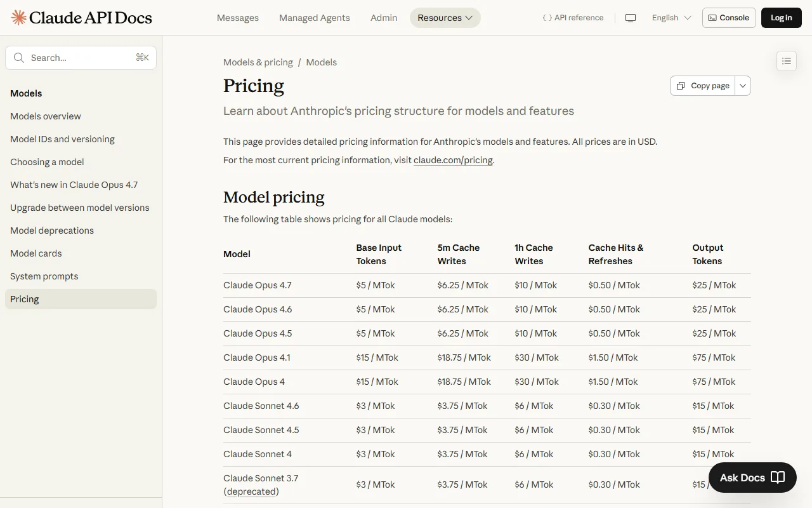Open the English language selector
812x508 pixels.
[671, 18]
